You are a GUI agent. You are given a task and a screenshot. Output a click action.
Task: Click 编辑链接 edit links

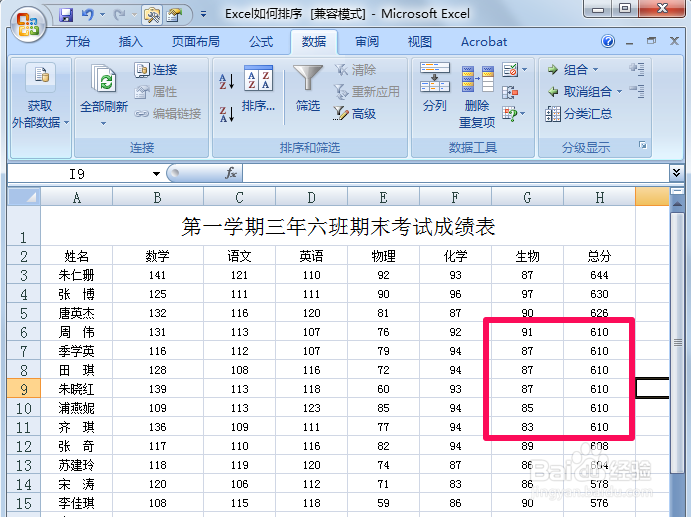pyautogui.click(x=168, y=114)
